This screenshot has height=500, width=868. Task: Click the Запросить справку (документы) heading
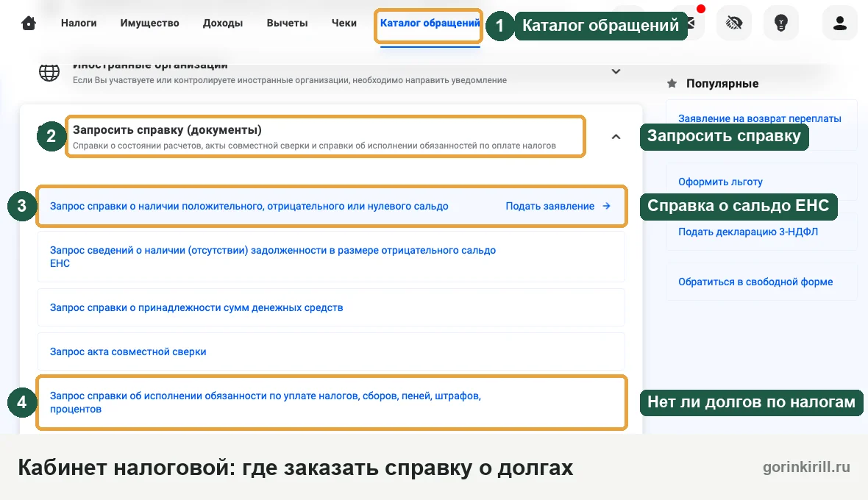(167, 130)
